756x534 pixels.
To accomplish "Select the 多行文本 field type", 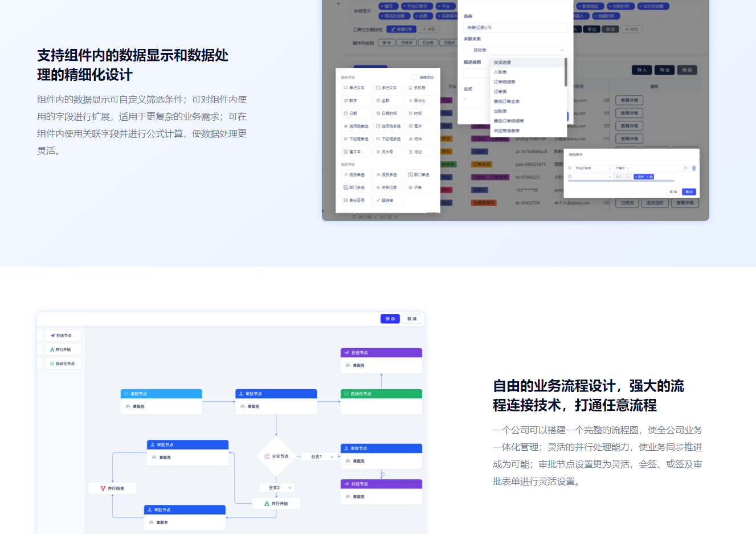I will 389,88.
